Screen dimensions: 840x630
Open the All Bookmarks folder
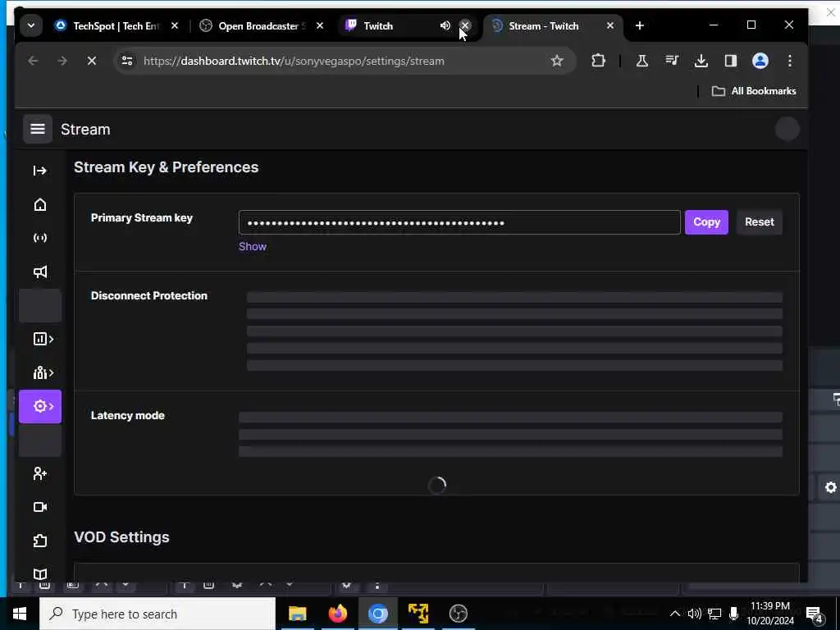[754, 91]
